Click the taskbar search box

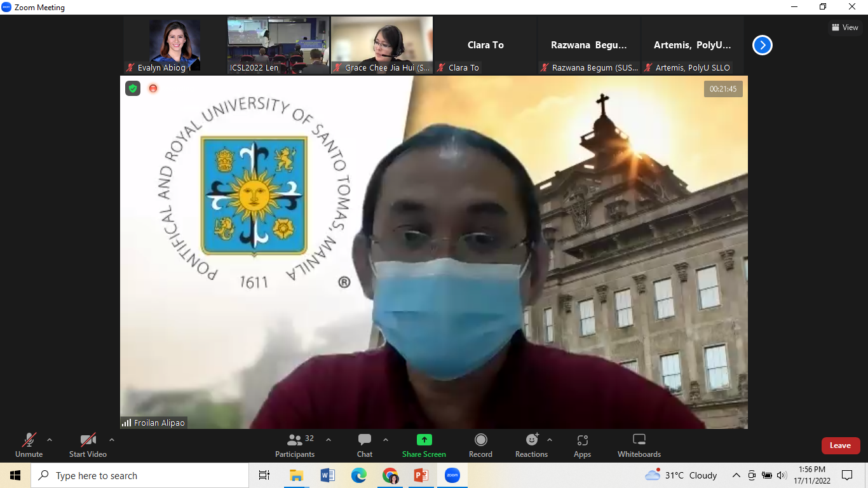click(x=140, y=475)
